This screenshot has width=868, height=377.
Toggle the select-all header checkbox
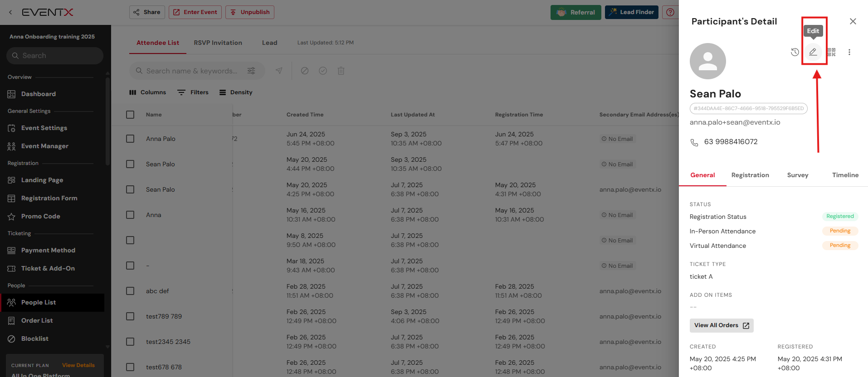click(x=130, y=115)
